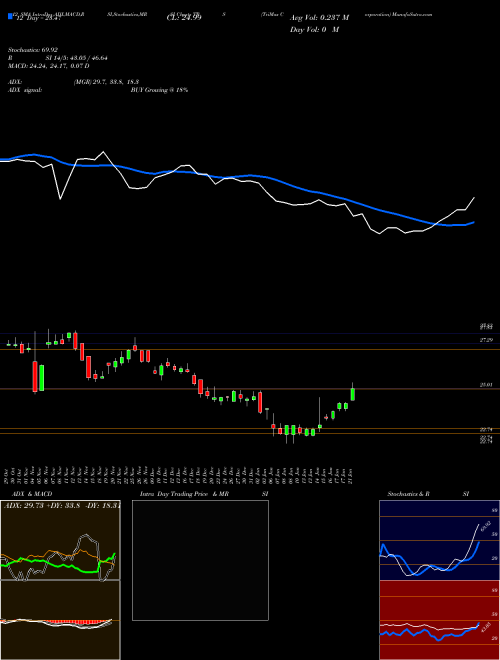500x660 pixels.
Task: Select the ADX lines chart panel
Action: coord(60,540)
